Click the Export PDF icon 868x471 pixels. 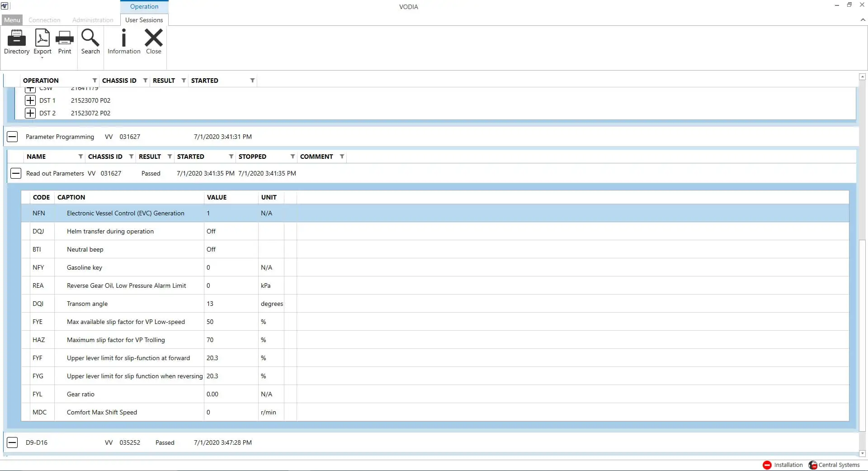coord(42,40)
